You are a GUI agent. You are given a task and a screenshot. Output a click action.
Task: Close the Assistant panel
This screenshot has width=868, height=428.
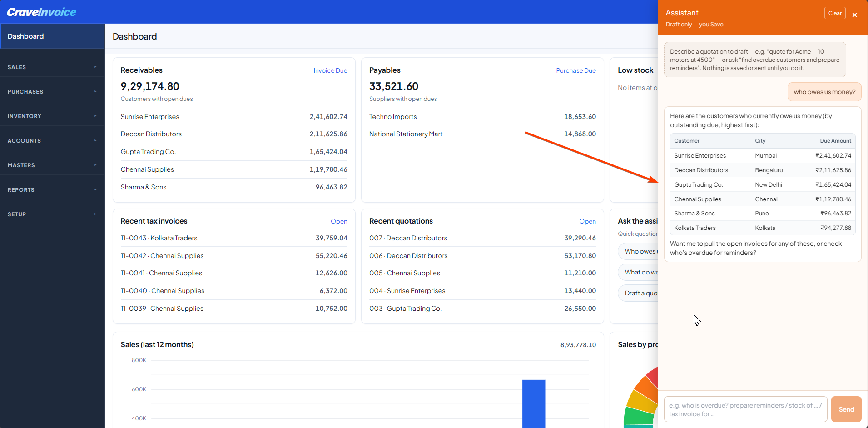pos(855,15)
